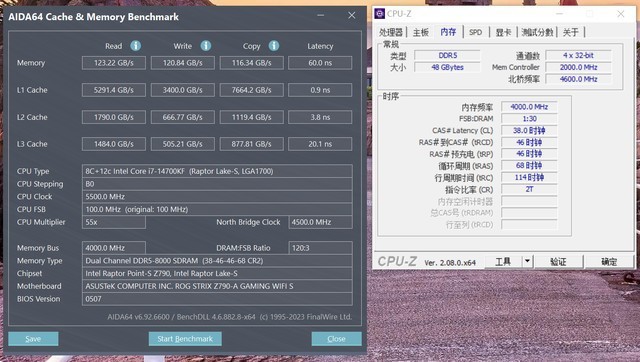Click the 验证 button in CPU-Z
640x362 pixels.
pos(558,261)
